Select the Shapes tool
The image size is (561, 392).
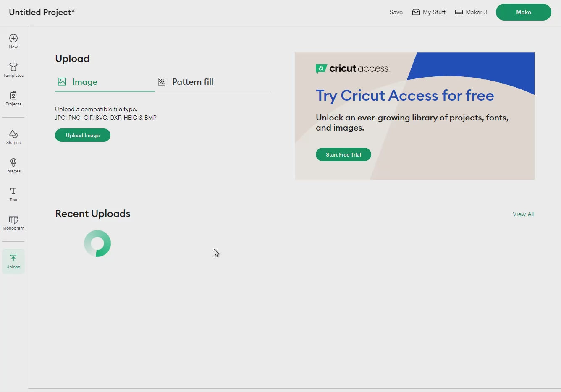(13, 137)
